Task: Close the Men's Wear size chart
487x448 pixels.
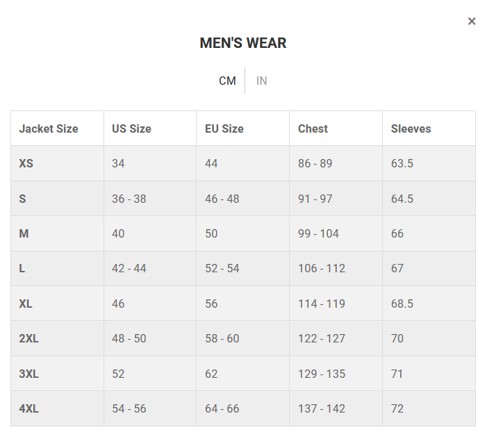Action: 472,22
